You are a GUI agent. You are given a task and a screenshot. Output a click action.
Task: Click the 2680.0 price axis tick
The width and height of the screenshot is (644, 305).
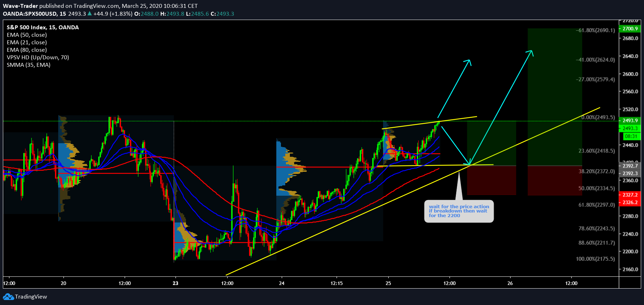[630, 38]
